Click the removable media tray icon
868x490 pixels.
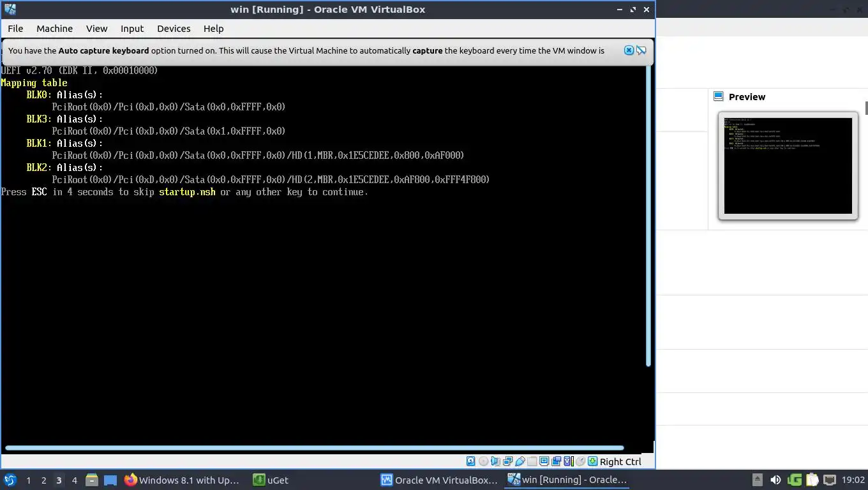757,480
